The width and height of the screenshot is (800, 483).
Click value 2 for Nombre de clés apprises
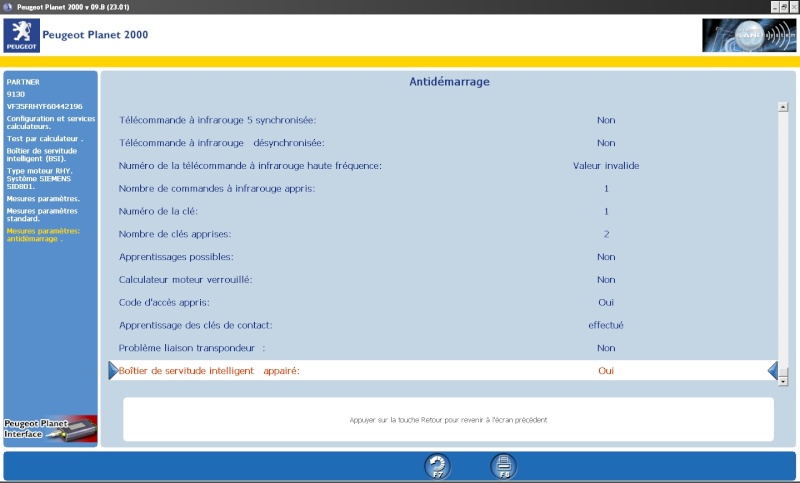coord(606,234)
